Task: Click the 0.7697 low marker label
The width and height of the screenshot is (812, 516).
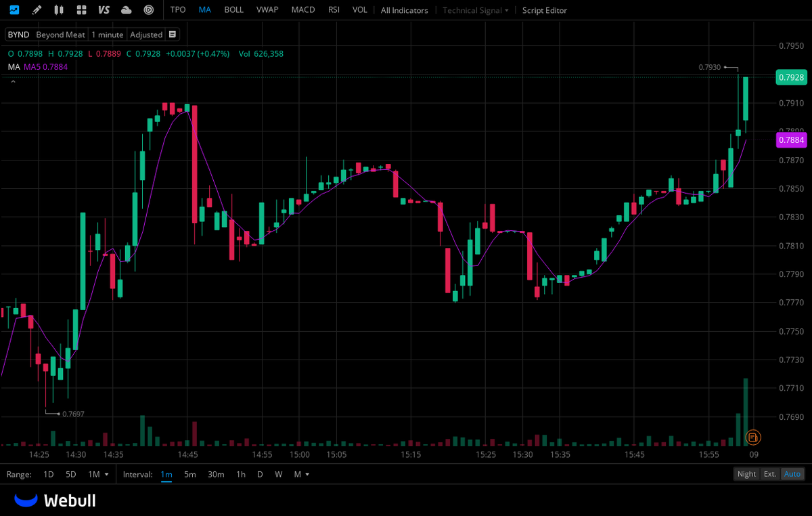Action: coord(73,414)
